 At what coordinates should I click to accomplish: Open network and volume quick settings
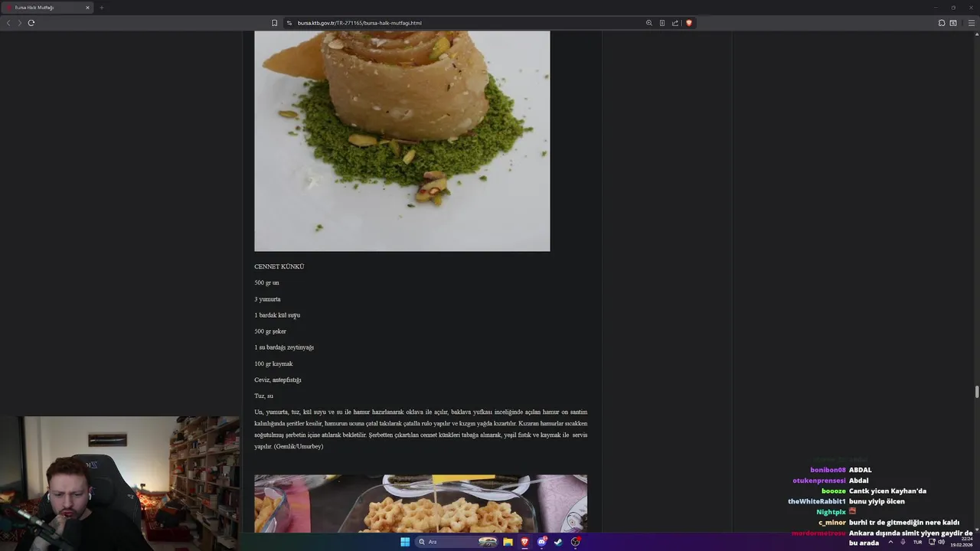(x=936, y=542)
